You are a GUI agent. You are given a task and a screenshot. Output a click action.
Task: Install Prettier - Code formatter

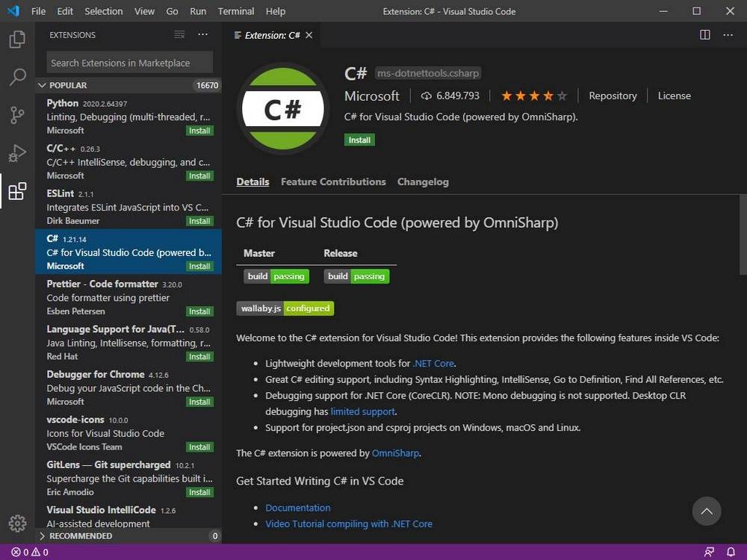point(199,311)
